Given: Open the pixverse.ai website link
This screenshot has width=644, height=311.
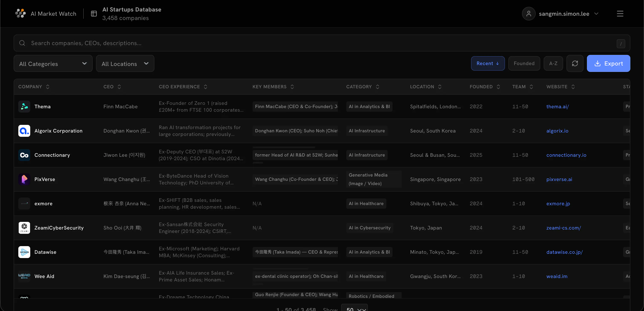Looking at the screenshot, I should pos(559,179).
